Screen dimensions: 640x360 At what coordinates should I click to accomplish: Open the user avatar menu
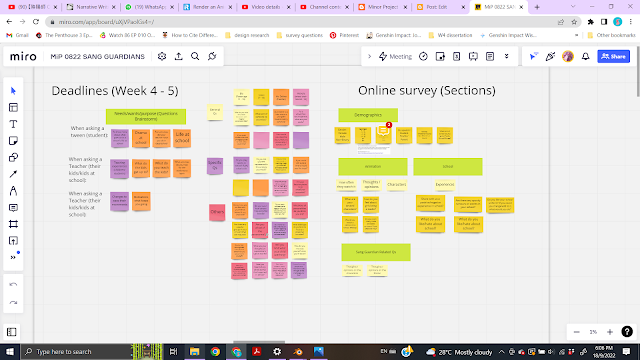pyautogui.click(x=568, y=56)
